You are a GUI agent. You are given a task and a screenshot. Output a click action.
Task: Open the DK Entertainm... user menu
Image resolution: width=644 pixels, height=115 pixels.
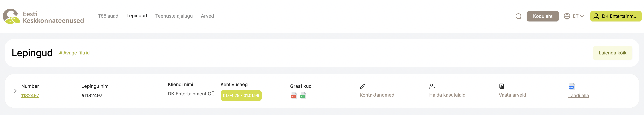(616, 16)
